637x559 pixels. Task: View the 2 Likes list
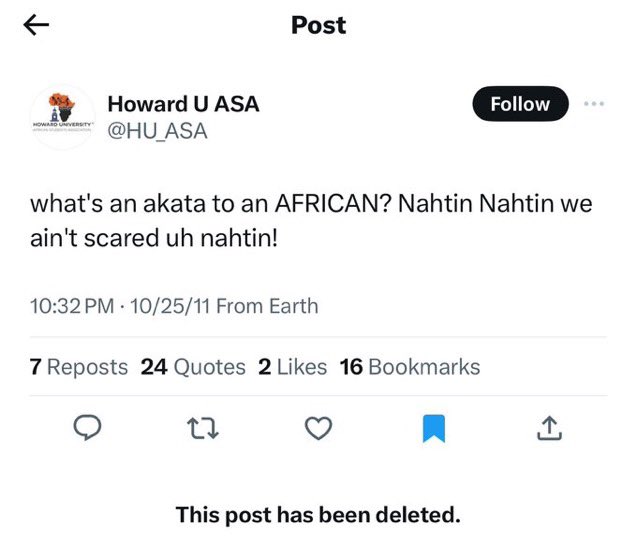[x=292, y=367]
